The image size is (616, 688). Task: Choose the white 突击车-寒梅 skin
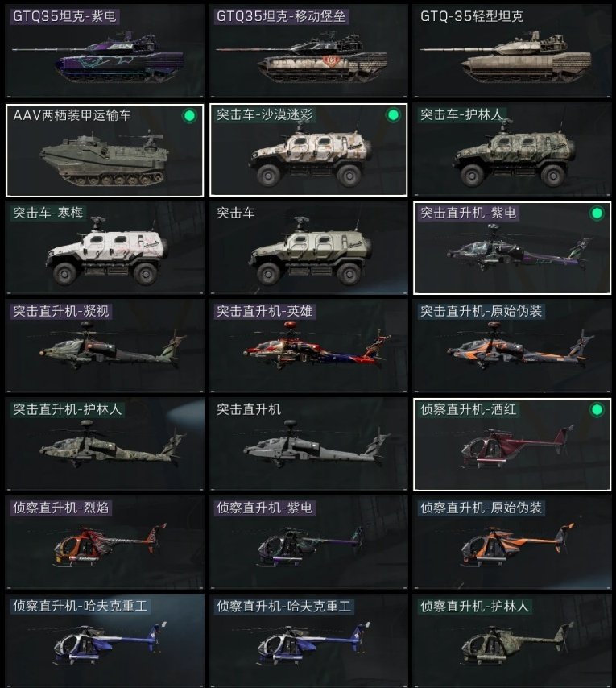point(105,248)
